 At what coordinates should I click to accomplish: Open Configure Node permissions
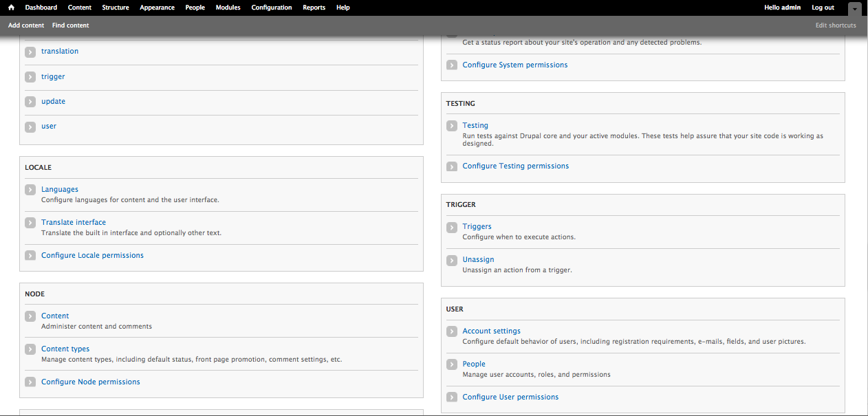90,382
